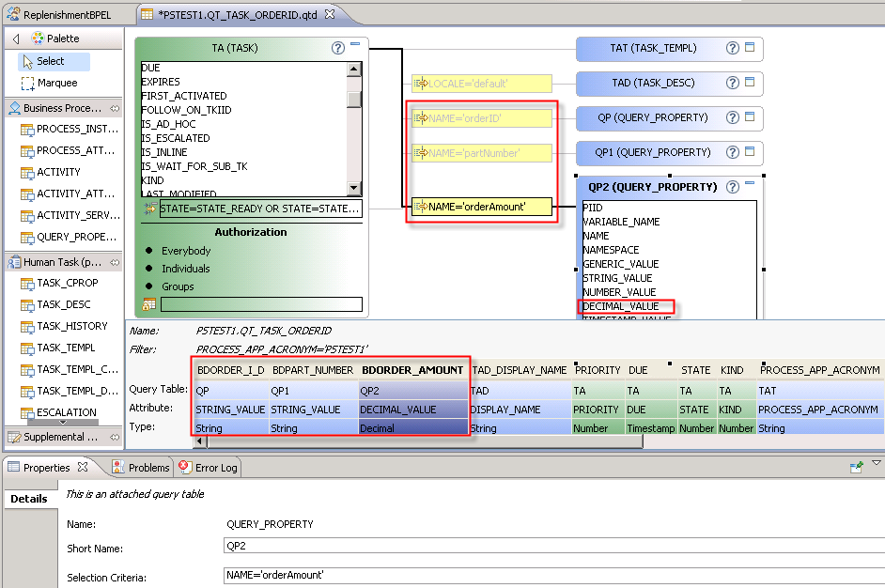Viewport: 885px width, 588px height.
Task: Add PROCESS_INST... table from palette
Action: (70, 130)
